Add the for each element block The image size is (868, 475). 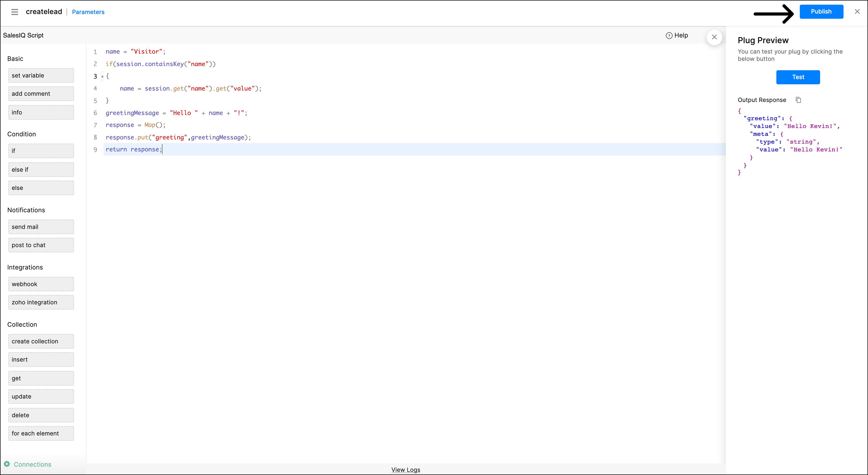point(41,434)
